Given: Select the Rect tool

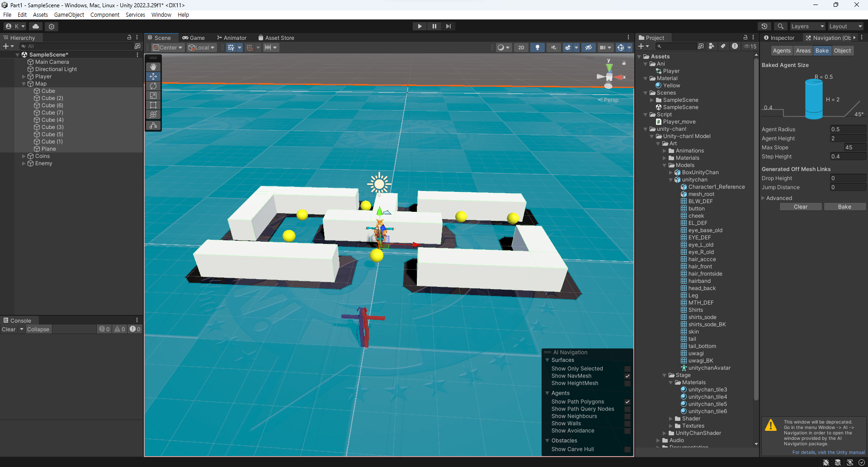Looking at the screenshot, I should pyautogui.click(x=153, y=105).
